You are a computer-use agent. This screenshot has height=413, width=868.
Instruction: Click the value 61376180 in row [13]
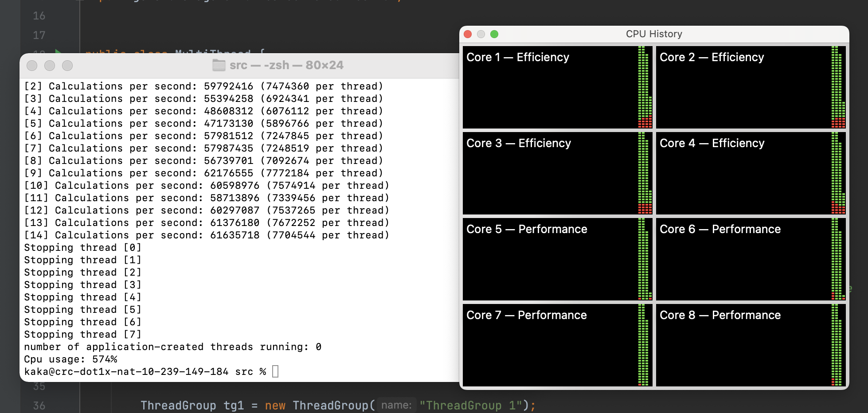click(x=235, y=223)
